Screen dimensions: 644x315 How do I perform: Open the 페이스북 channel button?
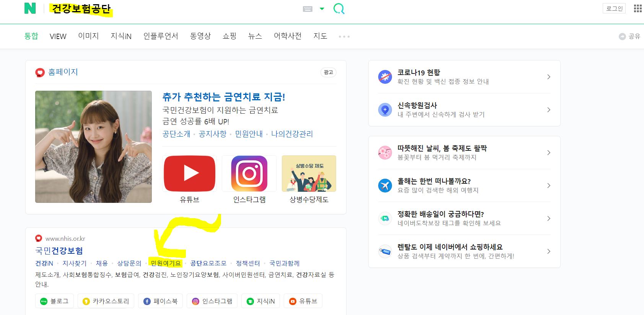(x=160, y=301)
